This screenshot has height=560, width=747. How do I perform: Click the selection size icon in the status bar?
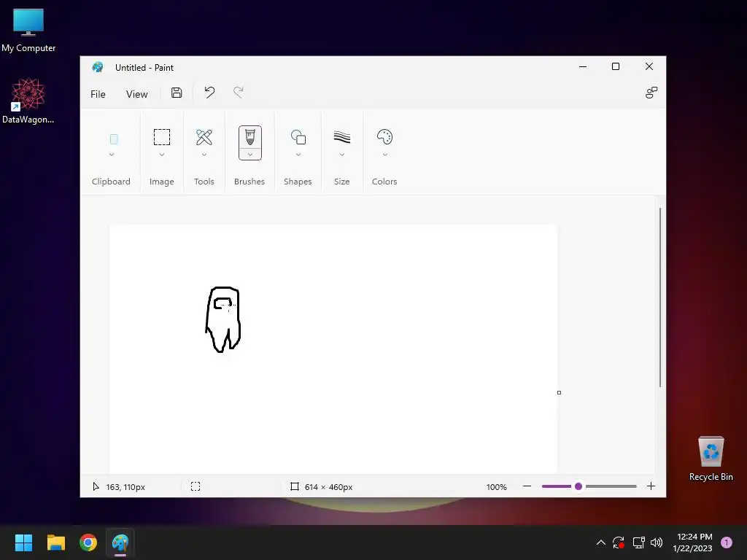(196, 486)
